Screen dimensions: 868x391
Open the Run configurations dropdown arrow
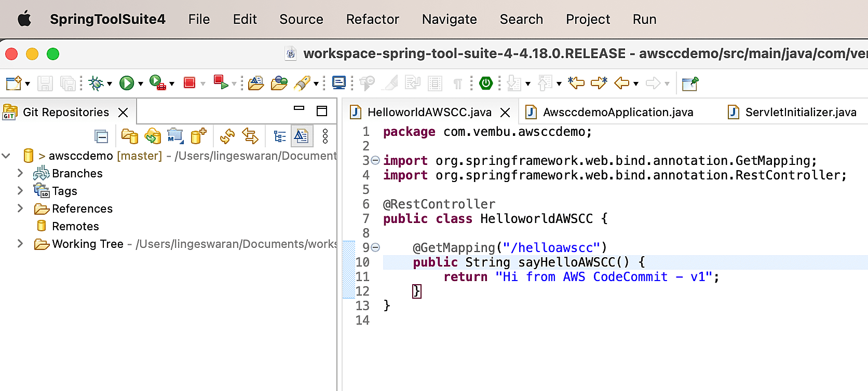[x=140, y=83]
